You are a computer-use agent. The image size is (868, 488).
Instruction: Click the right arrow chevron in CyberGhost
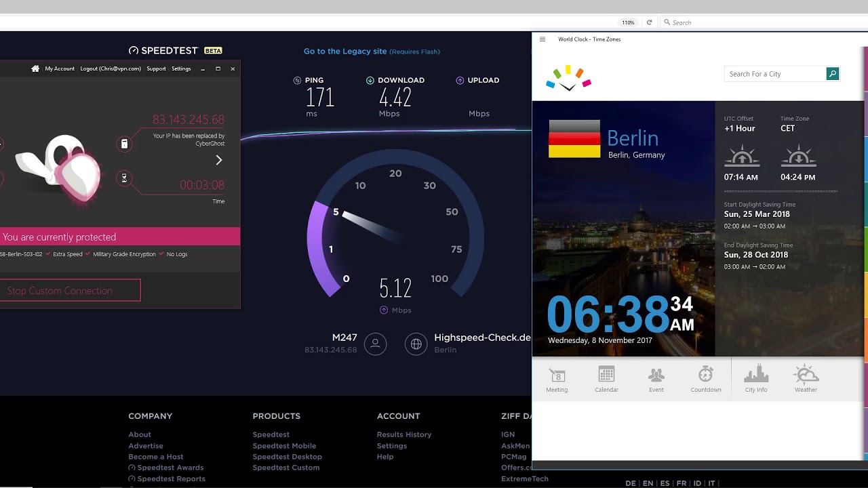218,160
